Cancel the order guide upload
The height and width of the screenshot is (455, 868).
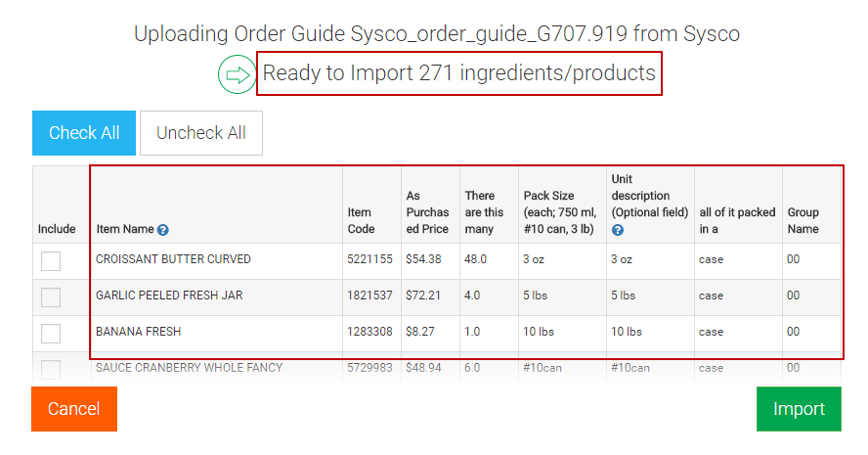point(74,409)
